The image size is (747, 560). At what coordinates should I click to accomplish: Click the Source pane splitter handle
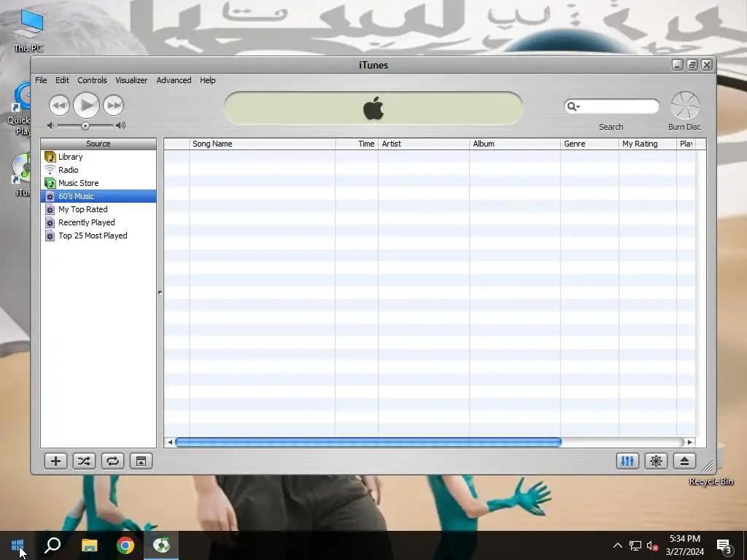click(160, 292)
